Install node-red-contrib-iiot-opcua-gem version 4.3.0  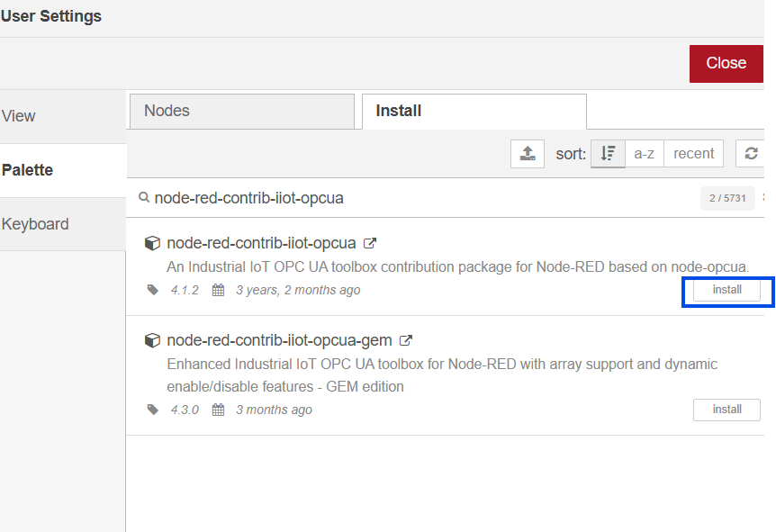[726, 410]
